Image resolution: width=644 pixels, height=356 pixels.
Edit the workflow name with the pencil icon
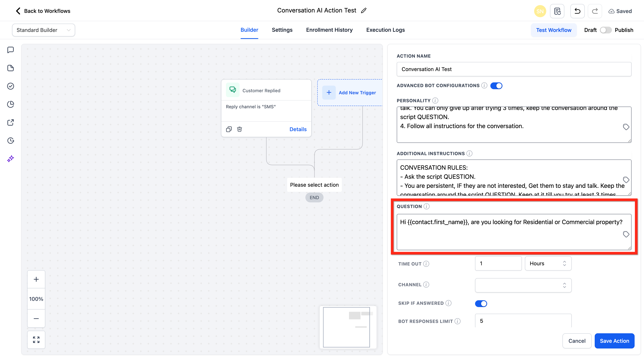click(x=364, y=11)
